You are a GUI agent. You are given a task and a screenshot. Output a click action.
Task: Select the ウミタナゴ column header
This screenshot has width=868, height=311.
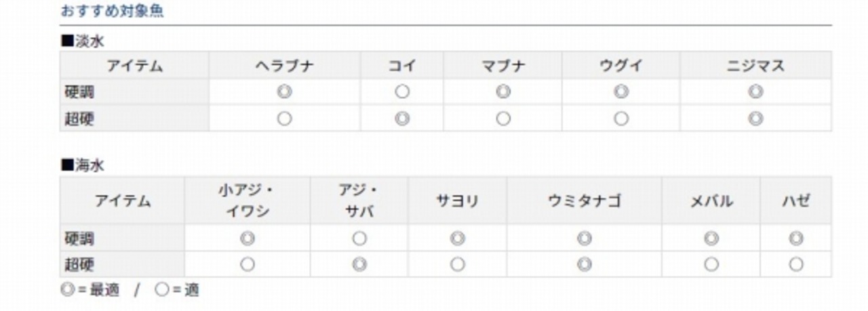585,201
